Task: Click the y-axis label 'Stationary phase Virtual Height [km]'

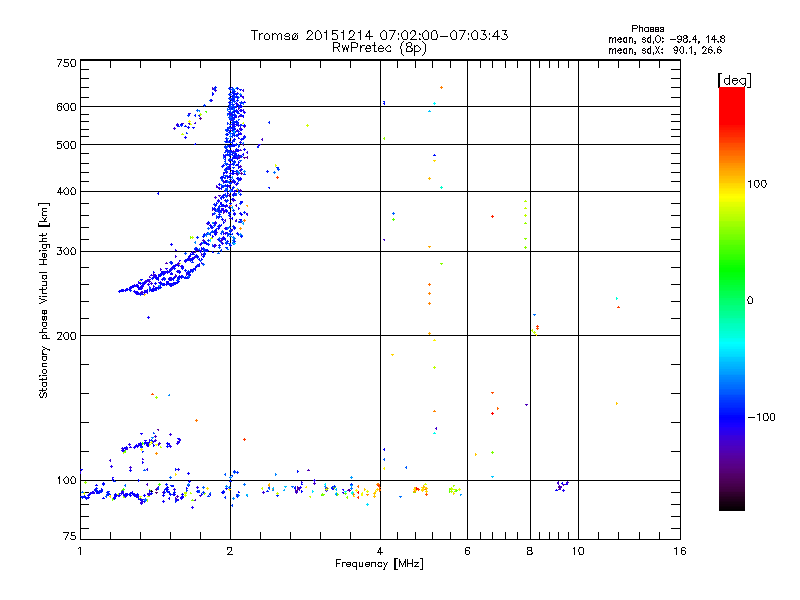Action: (44, 300)
